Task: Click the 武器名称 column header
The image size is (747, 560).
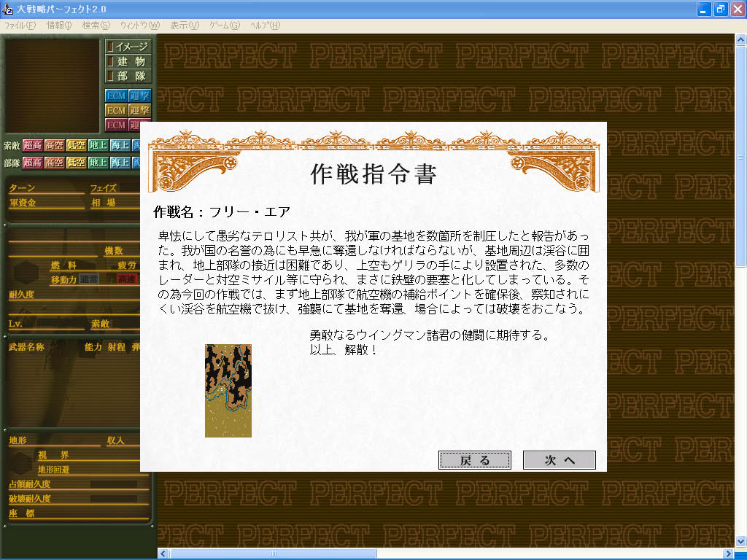Action: (27, 347)
